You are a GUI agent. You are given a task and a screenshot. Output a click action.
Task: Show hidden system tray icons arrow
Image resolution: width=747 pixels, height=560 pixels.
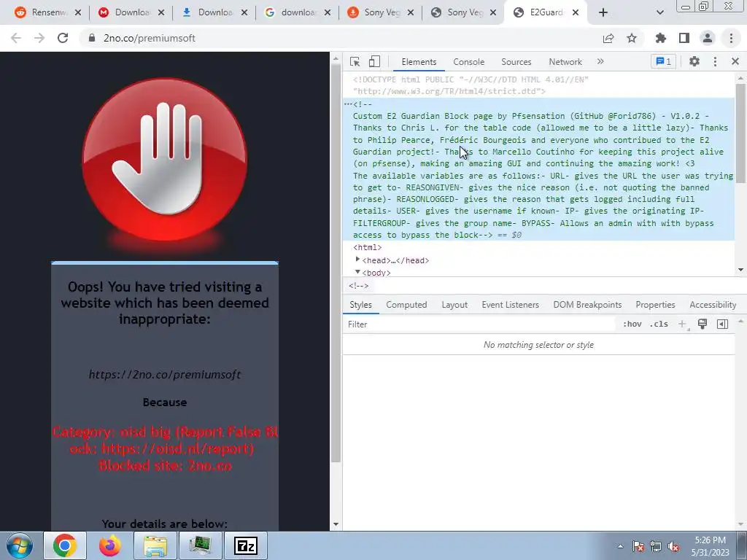click(x=620, y=546)
